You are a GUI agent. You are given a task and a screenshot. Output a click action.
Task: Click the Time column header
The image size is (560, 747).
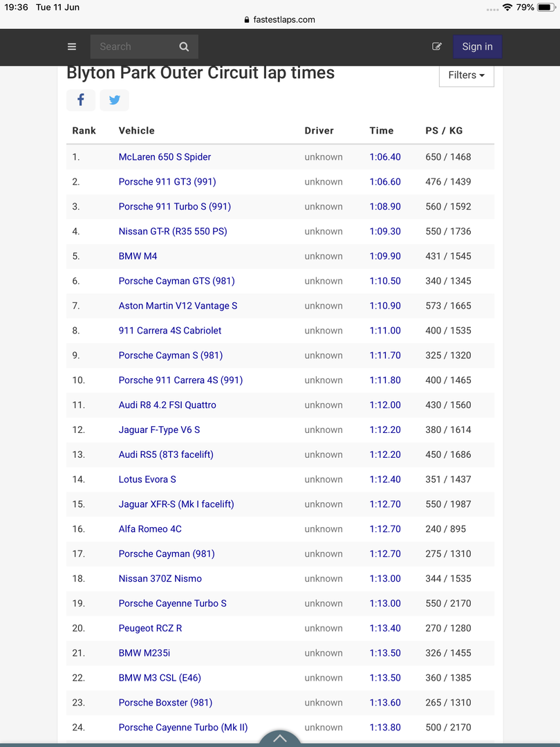click(382, 131)
